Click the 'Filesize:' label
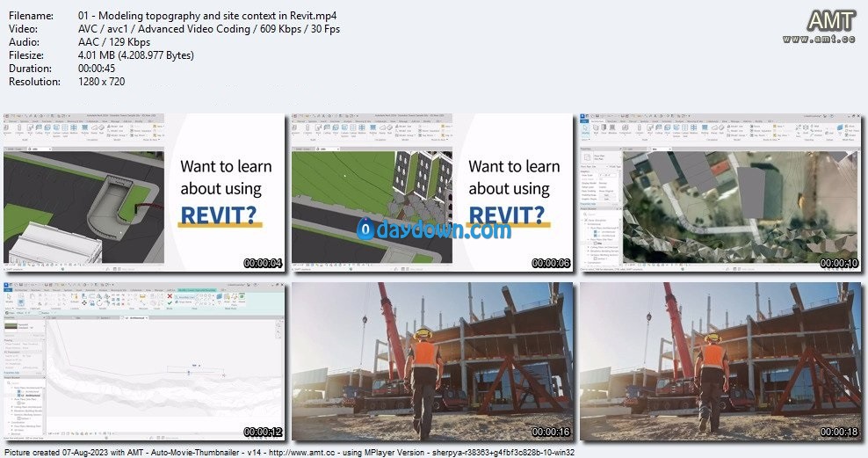The width and height of the screenshot is (868, 458). pyautogui.click(x=28, y=55)
